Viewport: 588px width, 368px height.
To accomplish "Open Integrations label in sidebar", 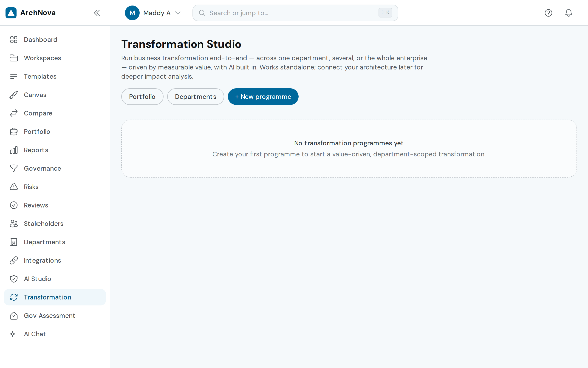I will point(42,260).
